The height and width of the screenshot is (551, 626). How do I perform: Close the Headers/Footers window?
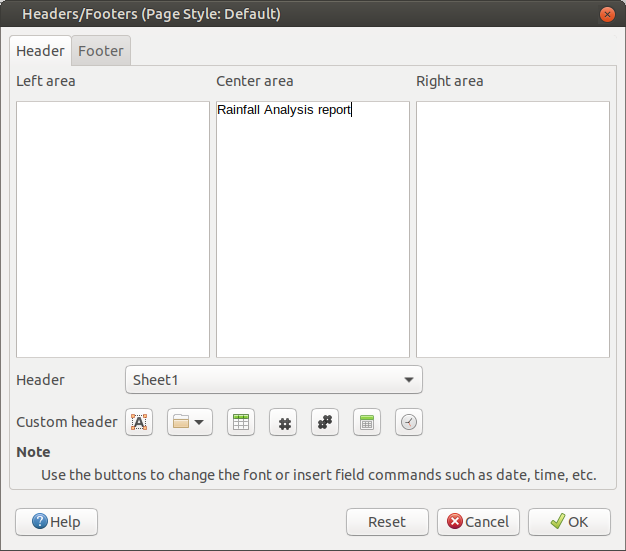[x=607, y=15]
